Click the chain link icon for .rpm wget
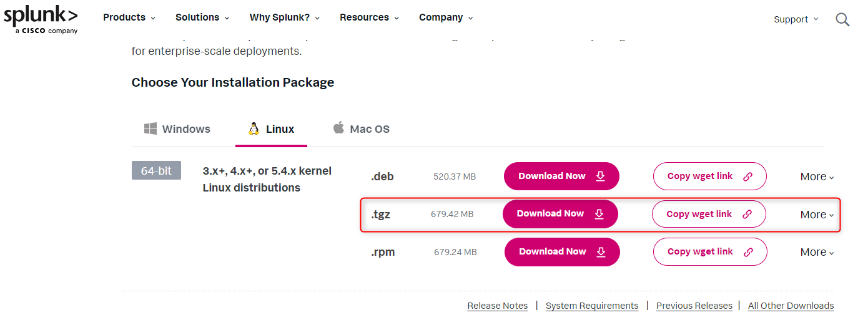The width and height of the screenshot is (868, 320). click(x=748, y=252)
